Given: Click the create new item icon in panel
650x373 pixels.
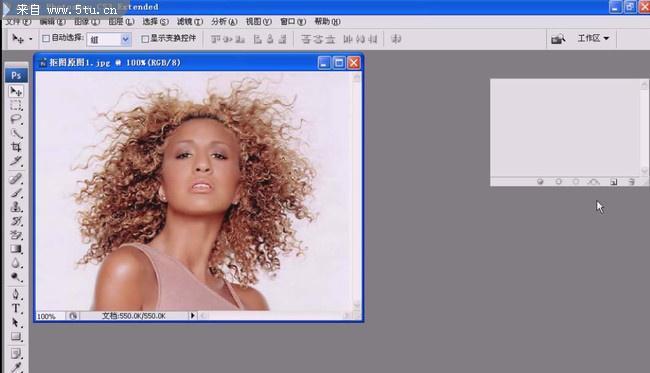Looking at the screenshot, I should [614, 182].
